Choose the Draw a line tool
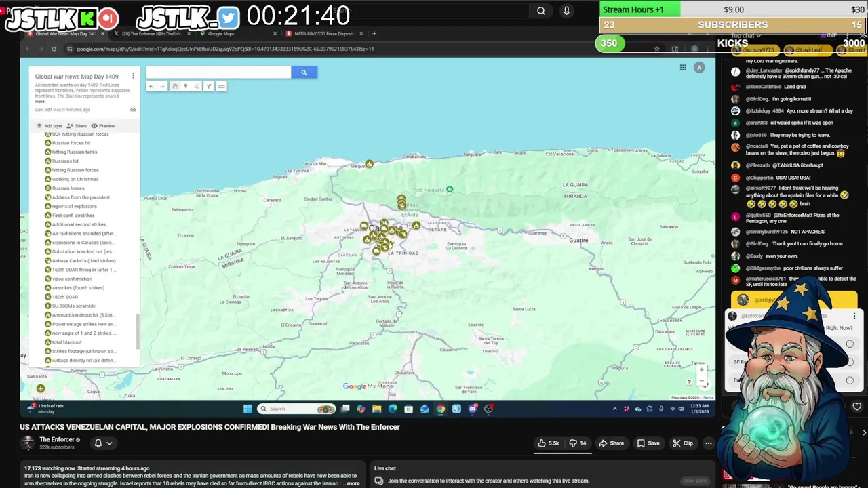This screenshot has height=488, width=868. click(x=197, y=86)
